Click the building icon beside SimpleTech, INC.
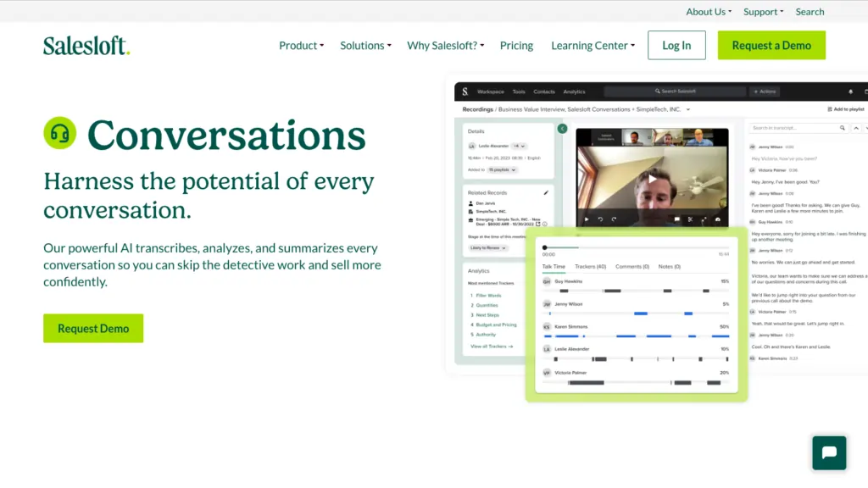The image size is (868, 488). click(470, 211)
